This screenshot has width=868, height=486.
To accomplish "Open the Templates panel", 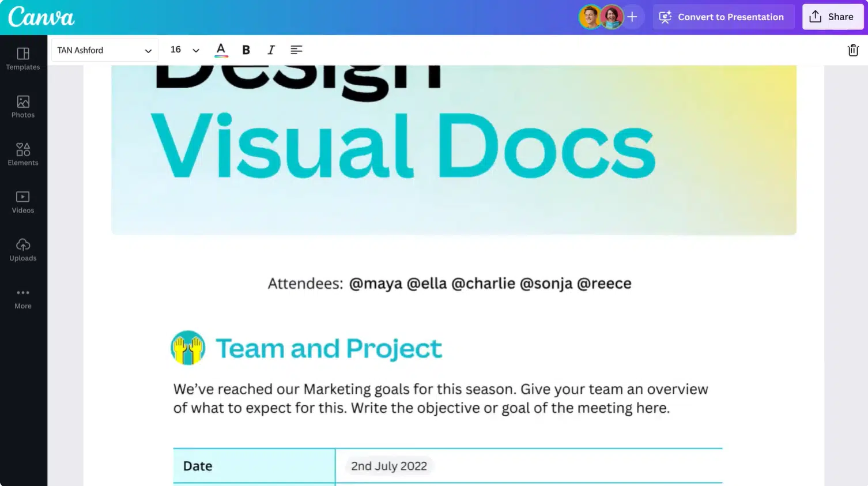I will coord(23,59).
